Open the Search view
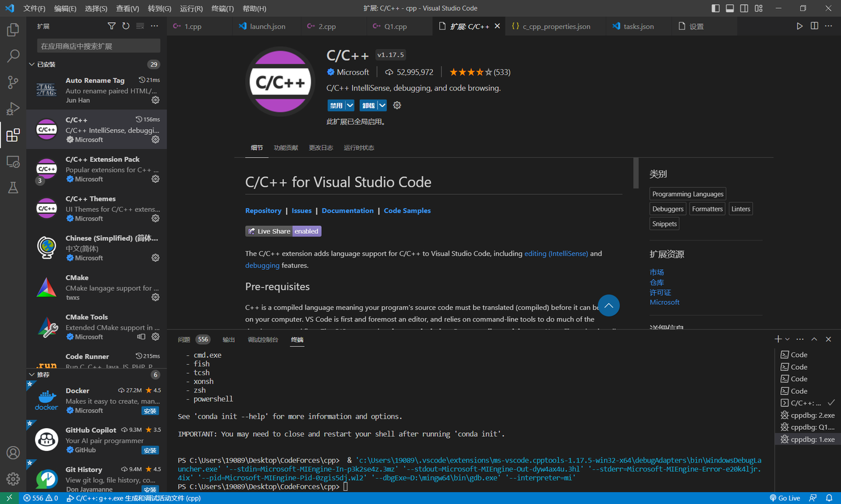841x504 pixels. tap(13, 55)
